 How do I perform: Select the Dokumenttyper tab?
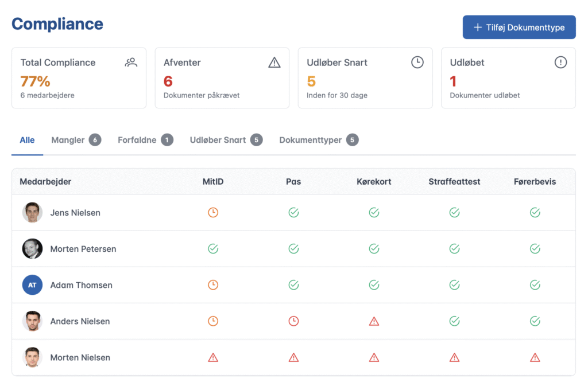click(x=318, y=140)
